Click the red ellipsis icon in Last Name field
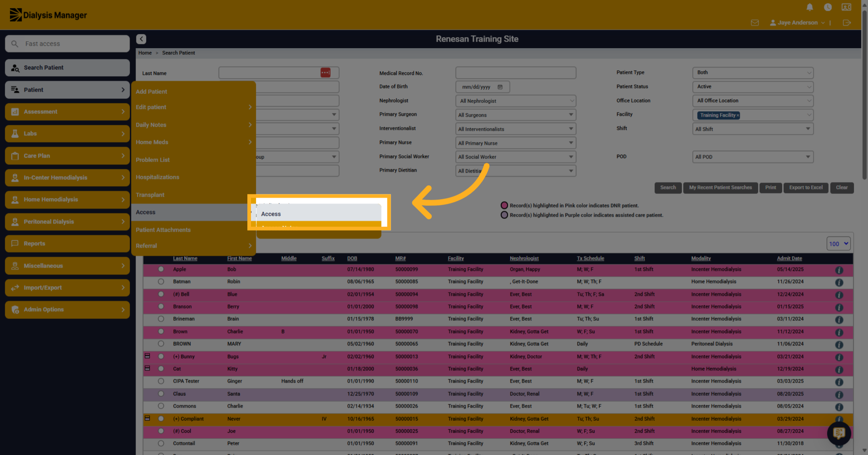The width and height of the screenshot is (868, 455). pos(325,73)
